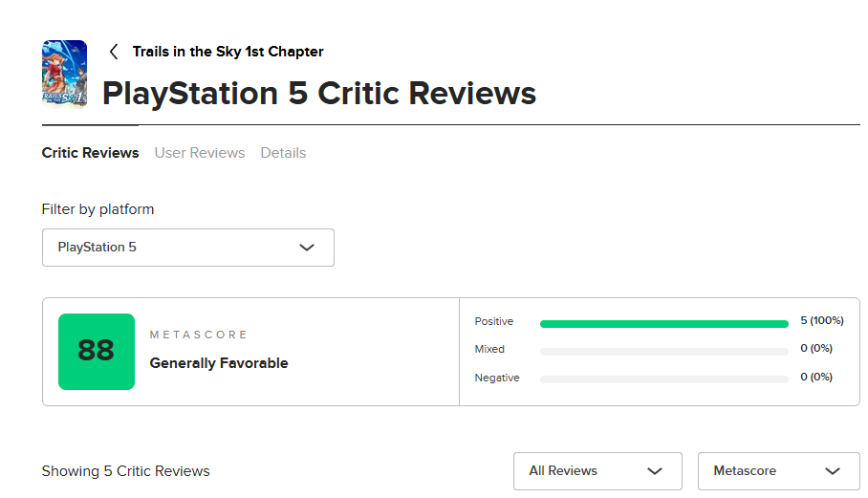Screen dimensions: 868x498
Task: Open the Trails in the Sky cover thumbnail
Action: (x=65, y=74)
